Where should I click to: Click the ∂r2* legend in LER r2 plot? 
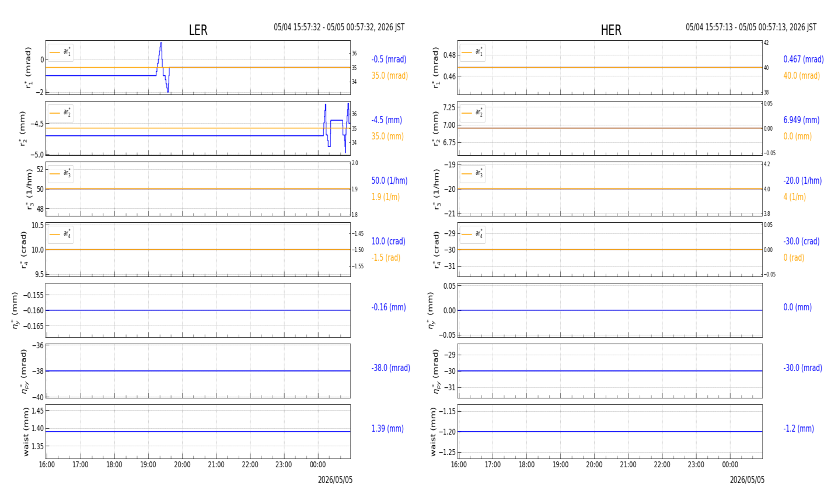tap(61, 113)
